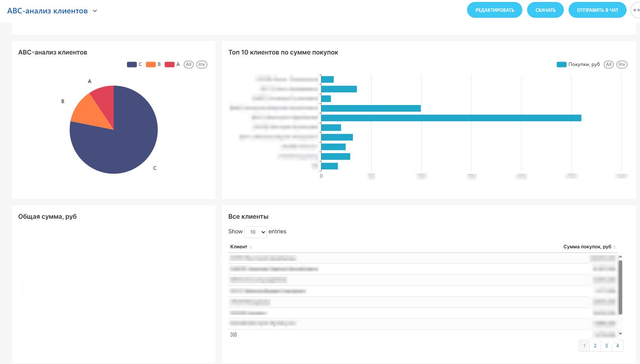Viewport: 640px width, 364px height.
Task: Sort table by Клиент column arrows
Action: (251, 247)
